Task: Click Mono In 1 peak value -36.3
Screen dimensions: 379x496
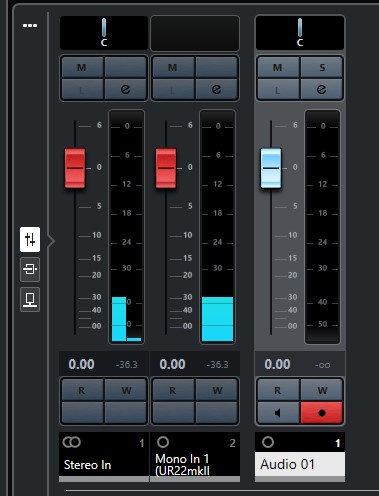Action: click(217, 365)
